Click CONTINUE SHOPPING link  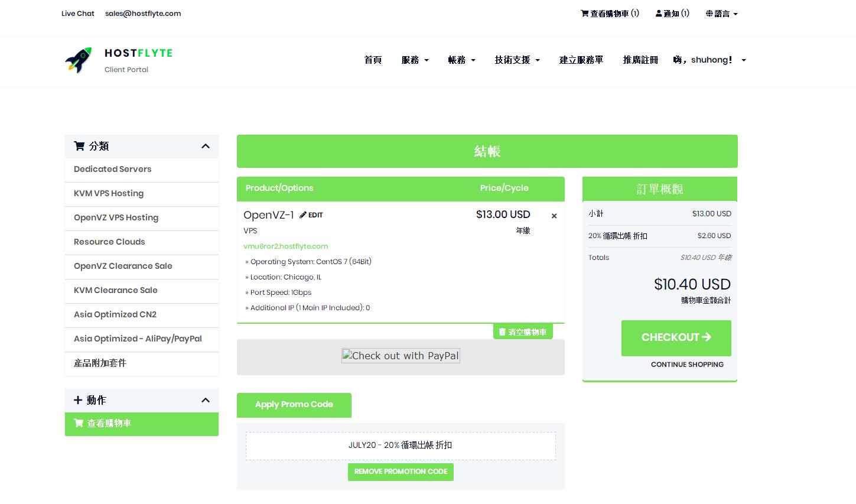coord(687,365)
